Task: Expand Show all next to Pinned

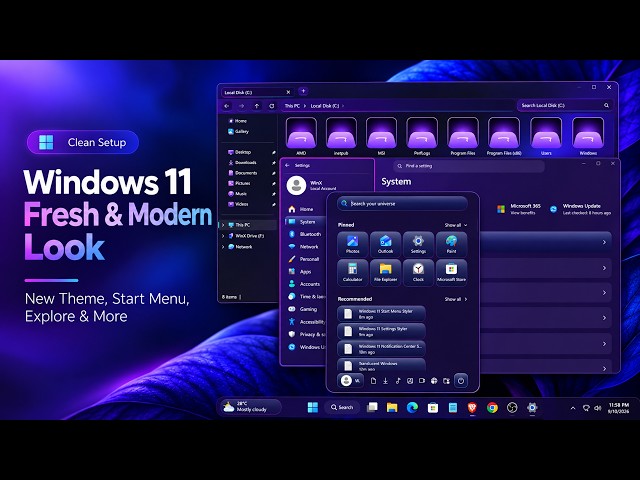Action: 456,225
